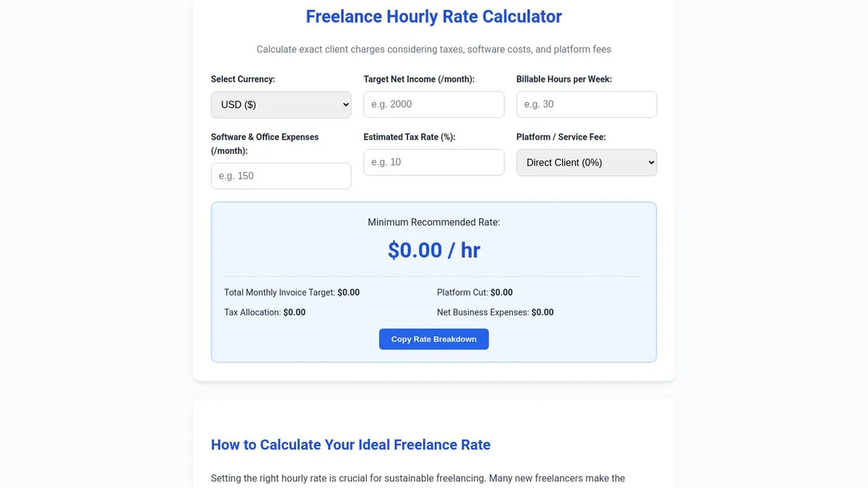
Task: Click "How to Calculate Your Ideal Freelance Rate" heading
Action: click(351, 445)
